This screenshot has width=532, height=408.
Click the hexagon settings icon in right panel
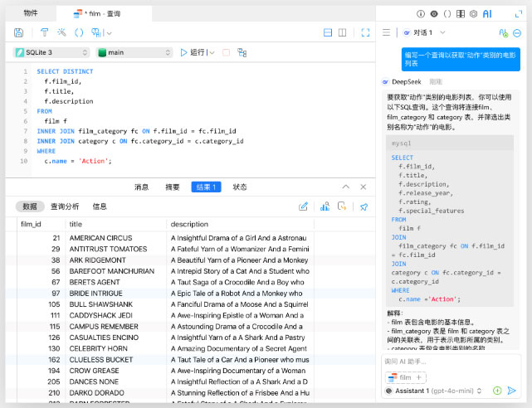point(473,14)
